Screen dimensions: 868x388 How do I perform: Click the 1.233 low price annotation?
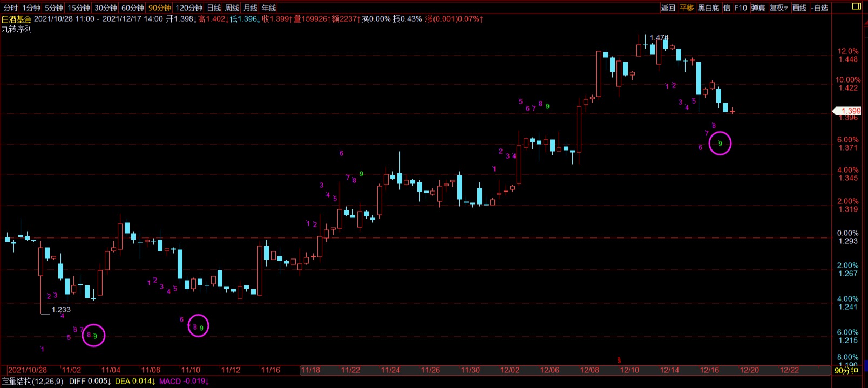61,310
